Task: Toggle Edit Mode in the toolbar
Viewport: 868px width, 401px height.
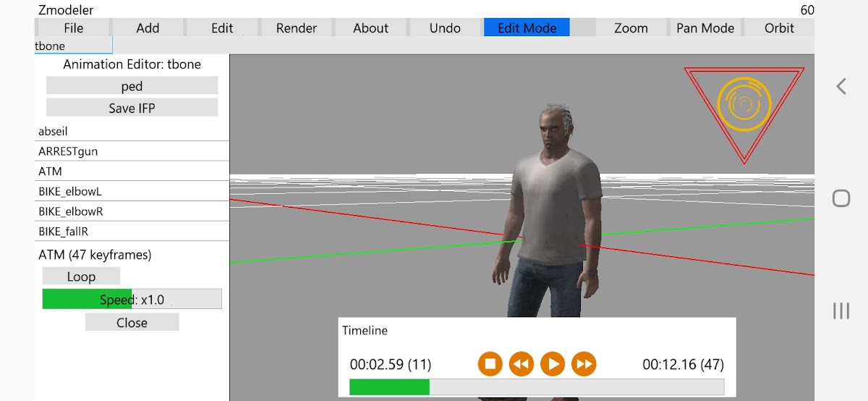Action: (527, 28)
